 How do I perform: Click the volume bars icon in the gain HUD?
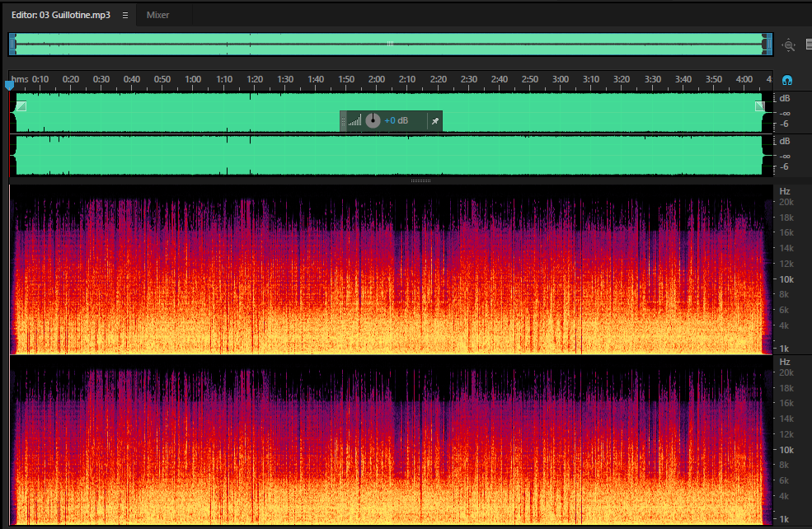click(x=354, y=121)
